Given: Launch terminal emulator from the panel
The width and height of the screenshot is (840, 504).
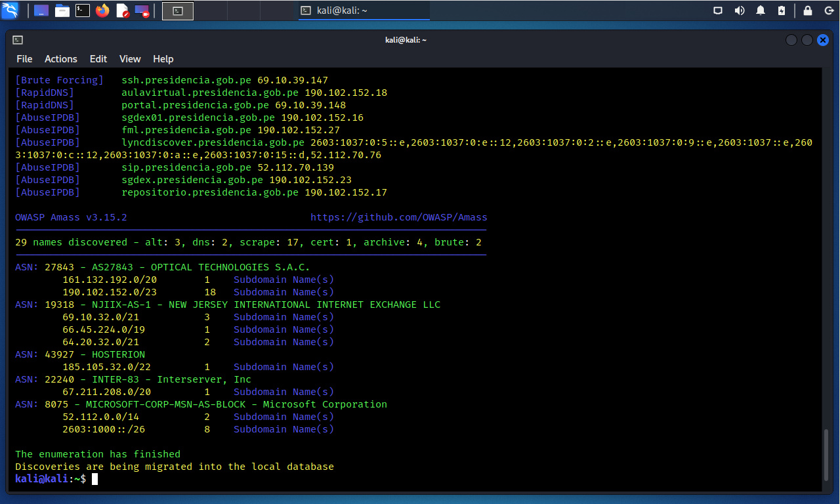Looking at the screenshot, I should [x=83, y=10].
